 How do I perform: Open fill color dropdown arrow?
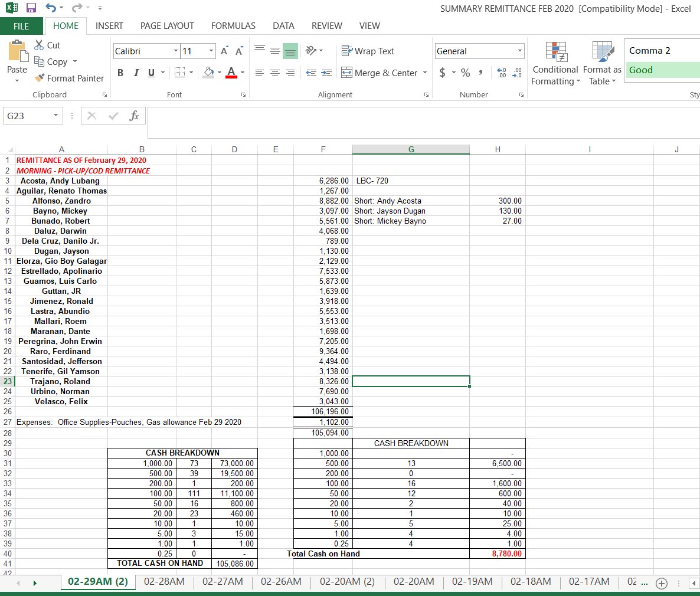[220, 73]
